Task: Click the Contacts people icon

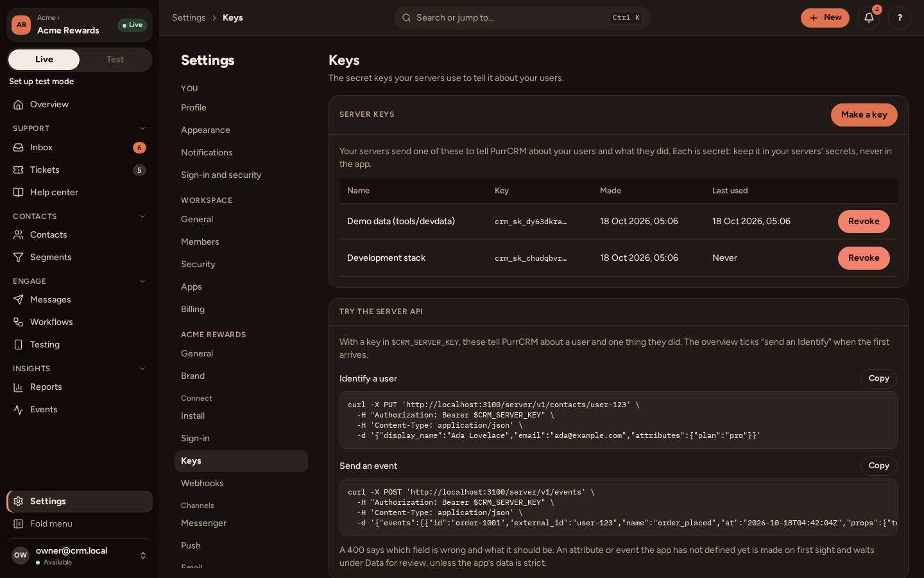Action: pyautogui.click(x=19, y=235)
